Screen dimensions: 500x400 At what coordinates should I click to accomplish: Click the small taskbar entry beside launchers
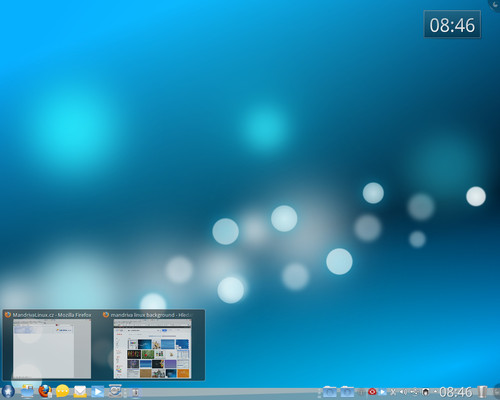[x=135, y=393]
